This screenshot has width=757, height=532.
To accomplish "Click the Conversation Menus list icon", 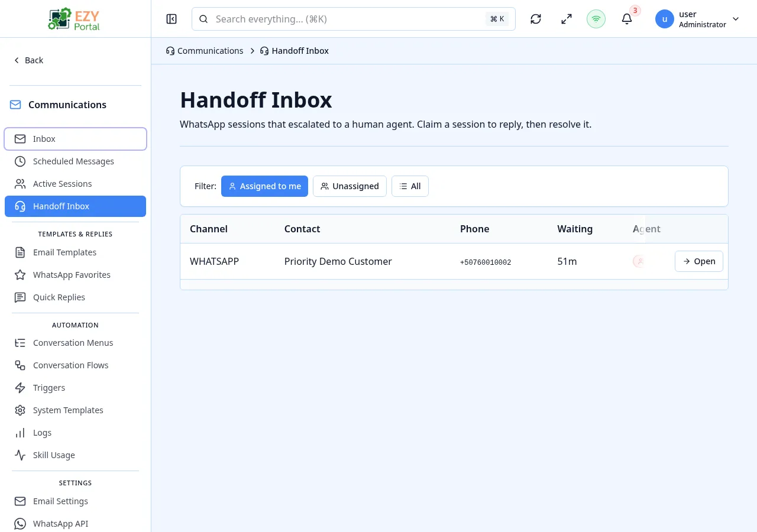I will point(20,343).
